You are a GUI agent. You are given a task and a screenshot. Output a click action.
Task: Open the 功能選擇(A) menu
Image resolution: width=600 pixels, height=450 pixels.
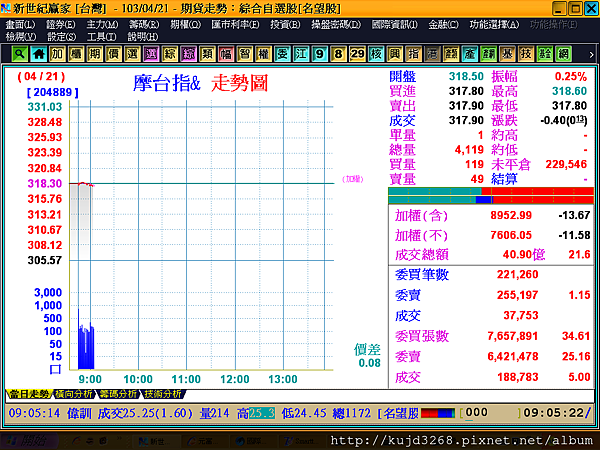pos(494,24)
